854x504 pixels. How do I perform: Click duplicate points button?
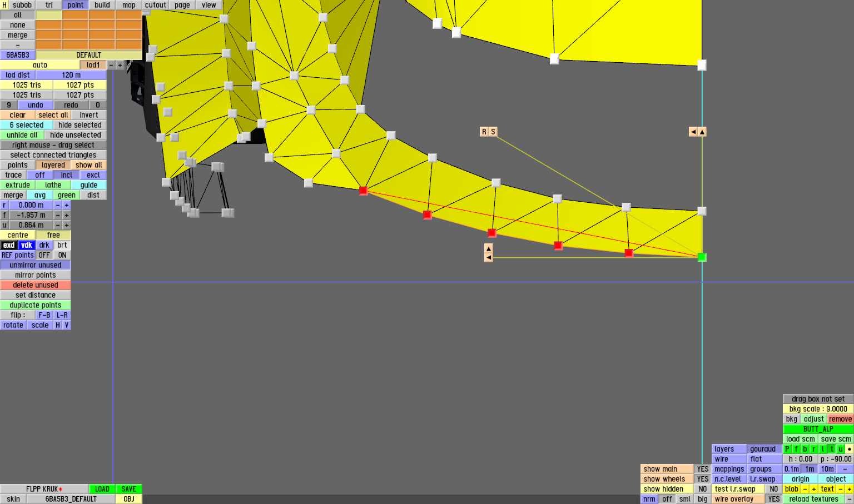pos(36,305)
